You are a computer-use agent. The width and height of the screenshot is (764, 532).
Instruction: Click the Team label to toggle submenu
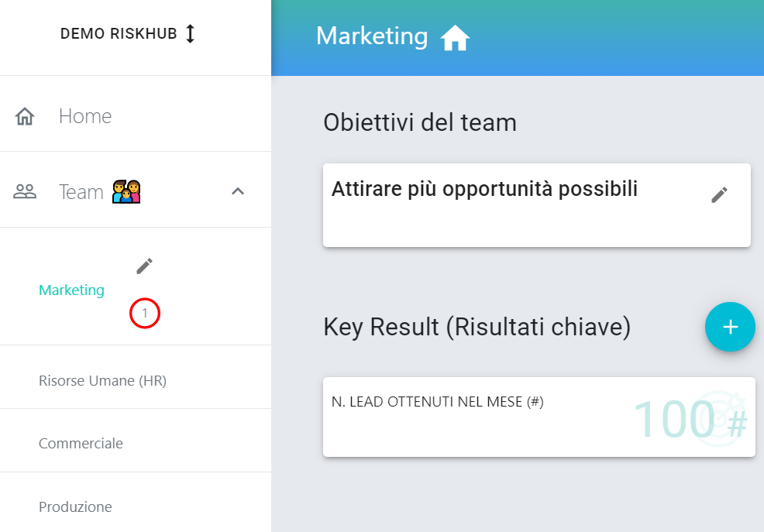pos(81,192)
